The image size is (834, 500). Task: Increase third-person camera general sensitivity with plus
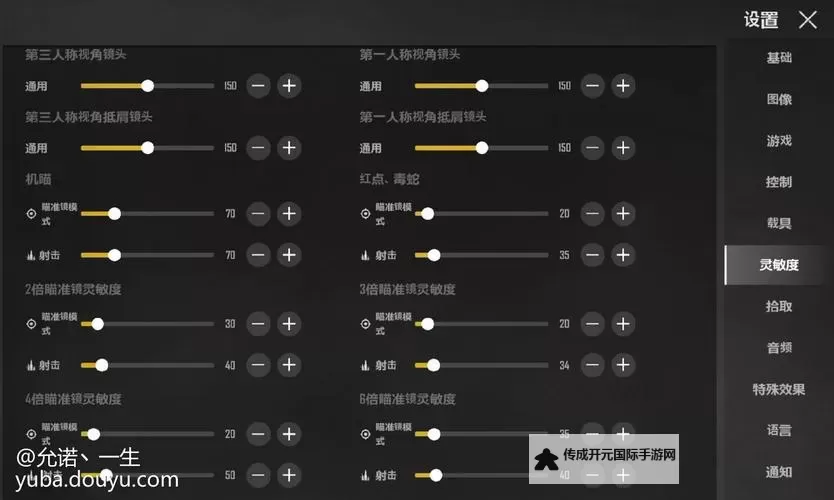(289, 86)
